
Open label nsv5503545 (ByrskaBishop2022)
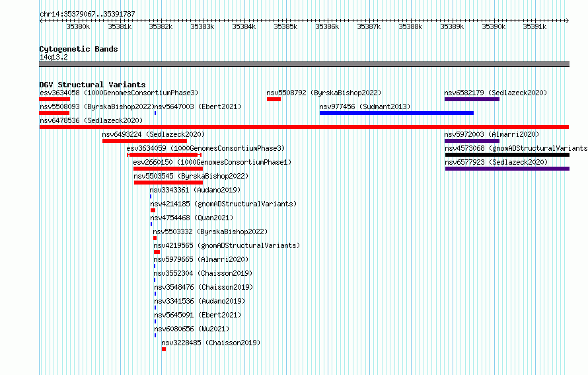tap(191, 176)
